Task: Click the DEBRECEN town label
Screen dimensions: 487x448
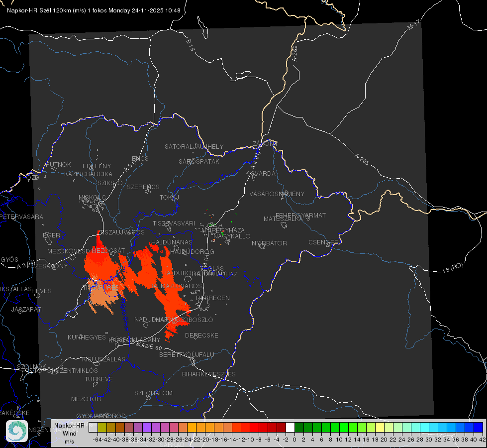Action: (213, 298)
